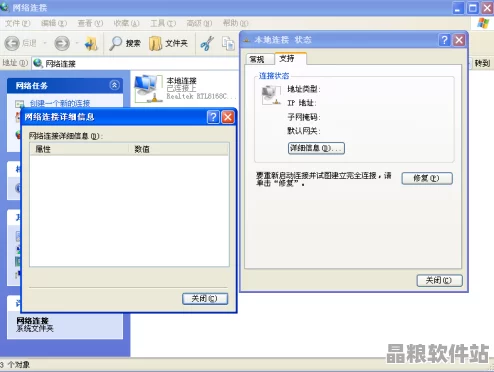This screenshot has height=372, width=494.
Task: Click the 转到 go button
Action: tap(481, 63)
